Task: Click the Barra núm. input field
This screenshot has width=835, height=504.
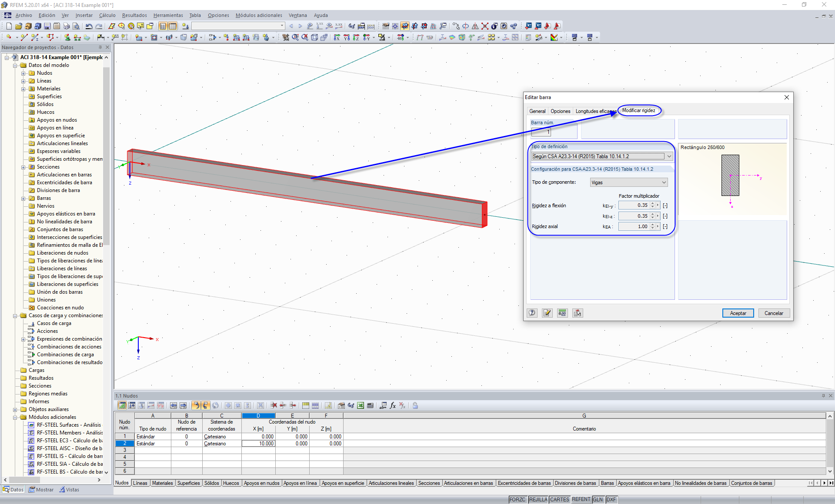Action: 541,132
